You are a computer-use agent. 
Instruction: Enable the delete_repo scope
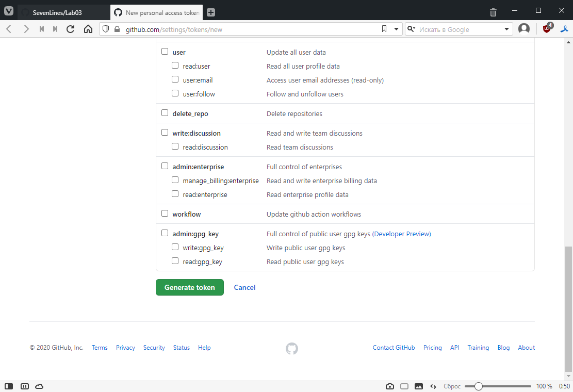point(165,113)
